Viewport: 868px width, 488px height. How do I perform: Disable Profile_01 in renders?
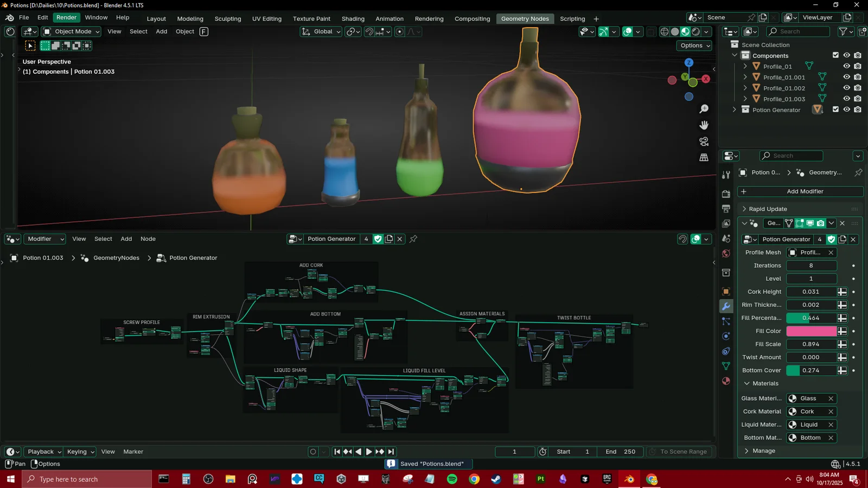click(x=858, y=66)
